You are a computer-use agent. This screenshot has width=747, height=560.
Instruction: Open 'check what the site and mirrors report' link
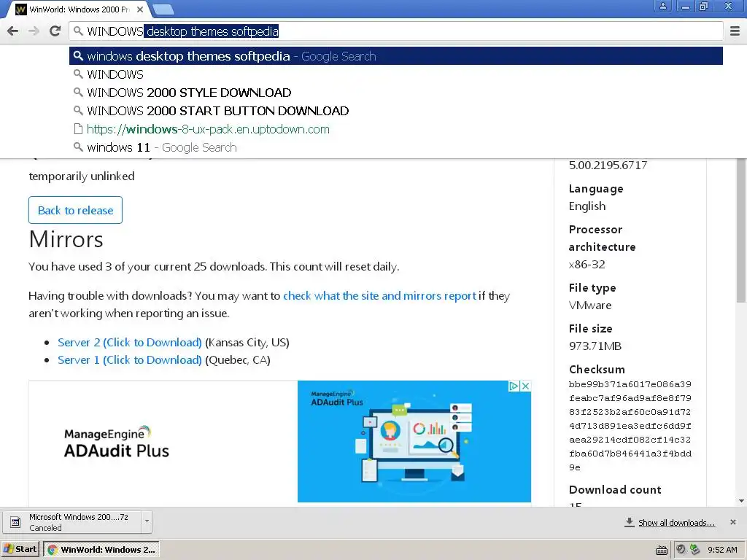click(x=379, y=296)
